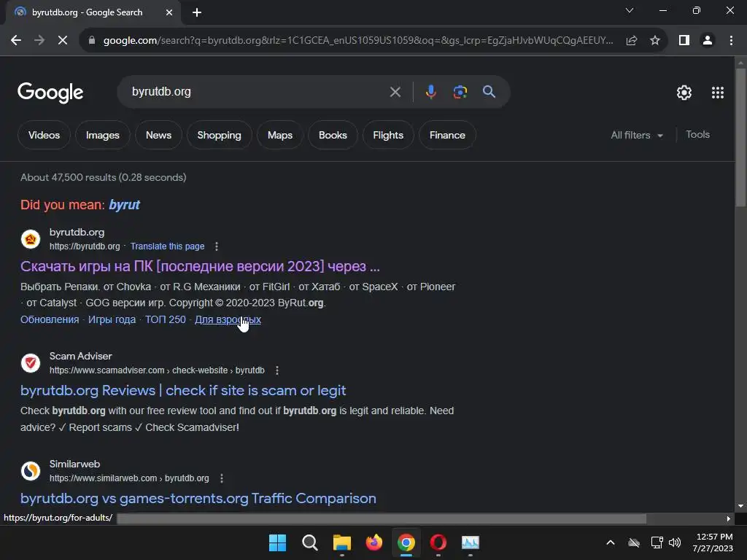Viewport: 747px width, 560px height.
Task: Click the vertical scrollbar thumb
Action: coord(740,137)
